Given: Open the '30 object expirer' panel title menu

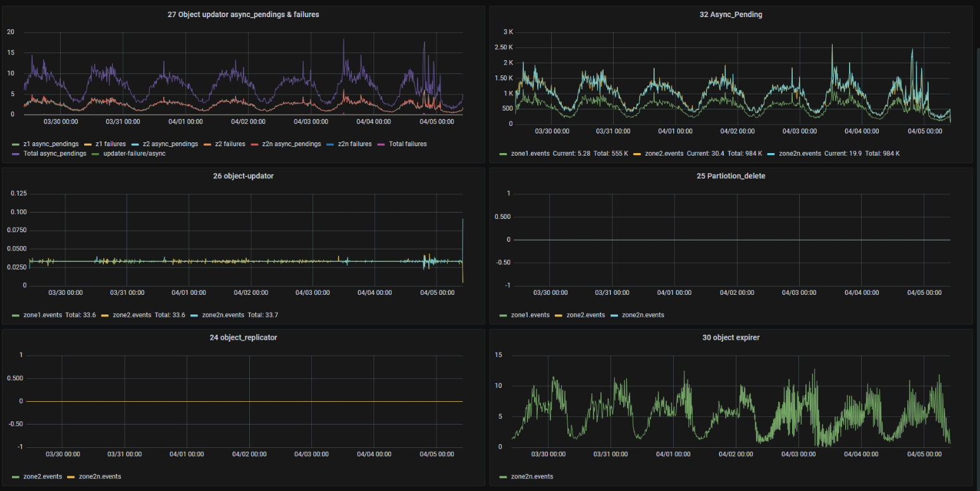Looking at the screenshot, I should point(731,337).
